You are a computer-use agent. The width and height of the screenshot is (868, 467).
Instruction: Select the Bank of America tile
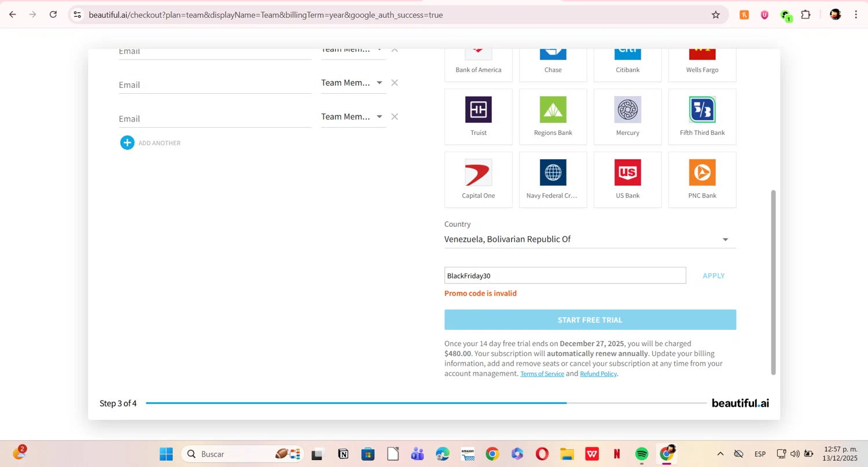click(478, 65)
